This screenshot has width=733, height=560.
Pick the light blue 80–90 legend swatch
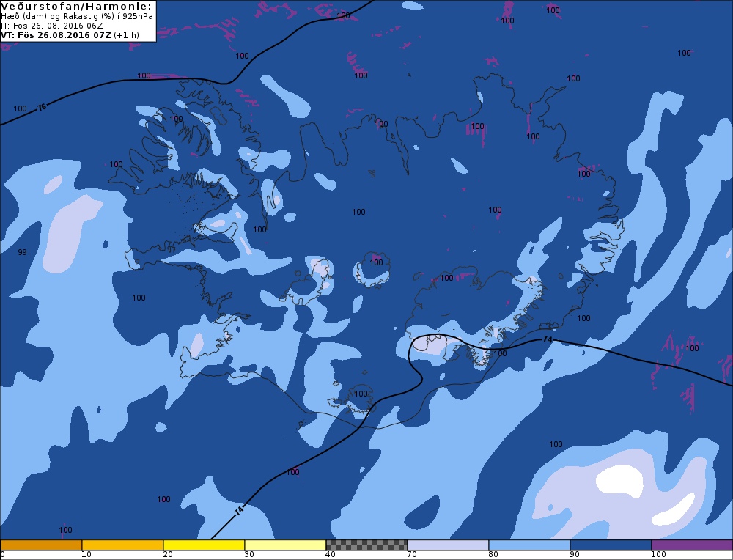point(529,545)
